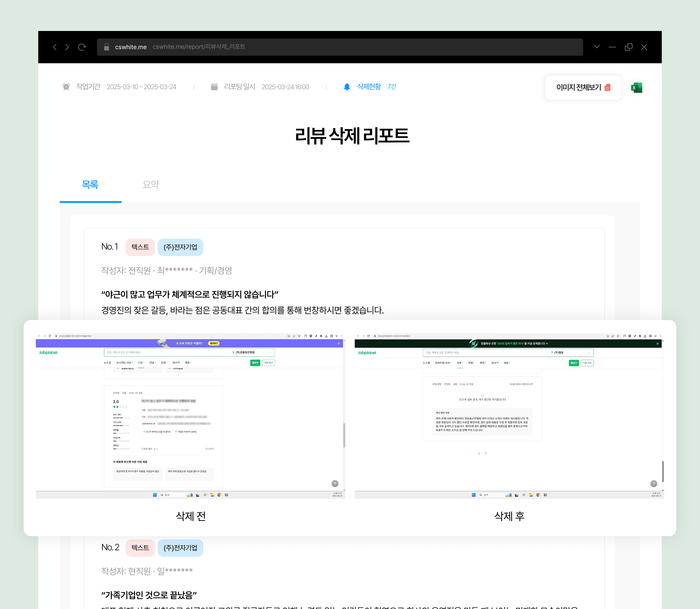Switch to the 요약 tab
Image resolution: width=700 pixels, height=609 pixels.
tap(151, 184)
